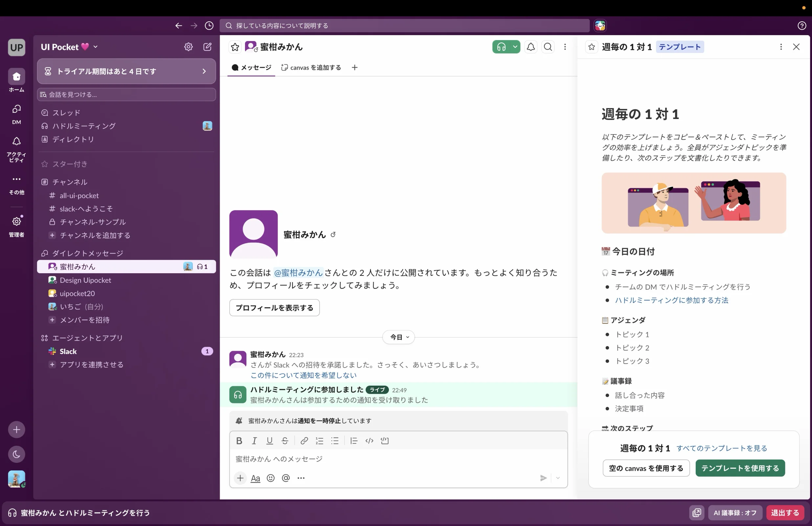Screen dimensions: 812x526
Task: Collapse the ダイレクトメッセージ section
Action: (x=88, y=253)
